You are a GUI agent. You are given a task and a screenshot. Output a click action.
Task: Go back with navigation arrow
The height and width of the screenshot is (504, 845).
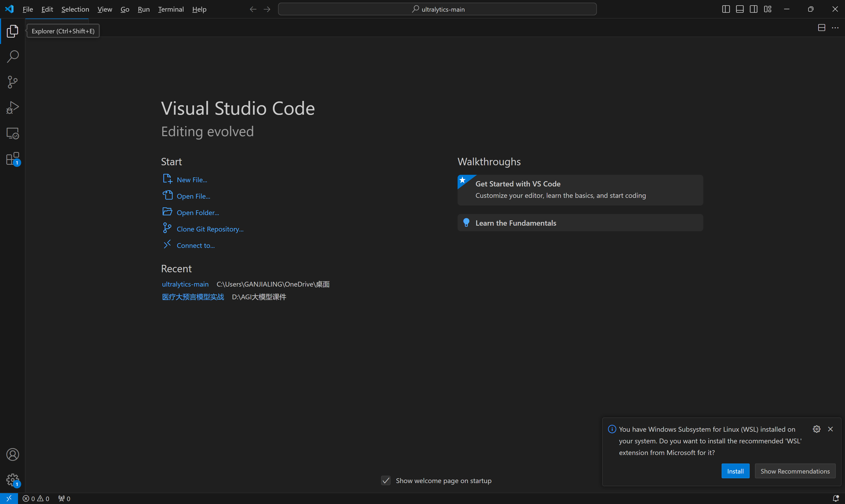(253, 9)
